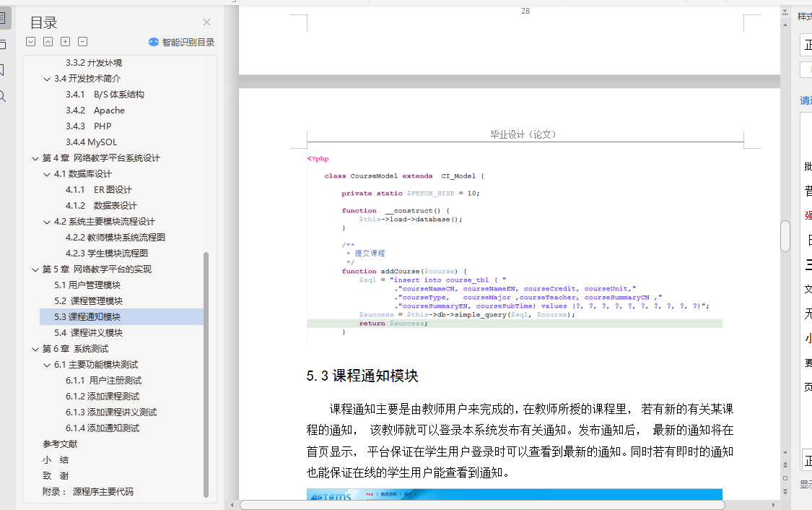812x510 pixels.
Task: Open the search magnifier sidebar icon
Action: (3, 96)
